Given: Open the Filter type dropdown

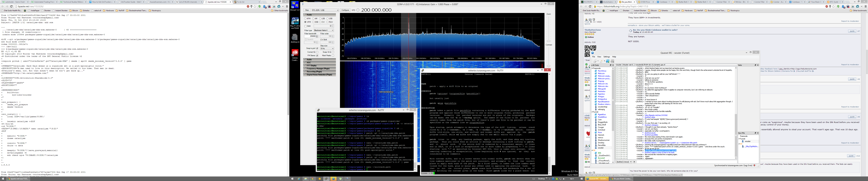Looking at the screenshot, I should (324, 30).
